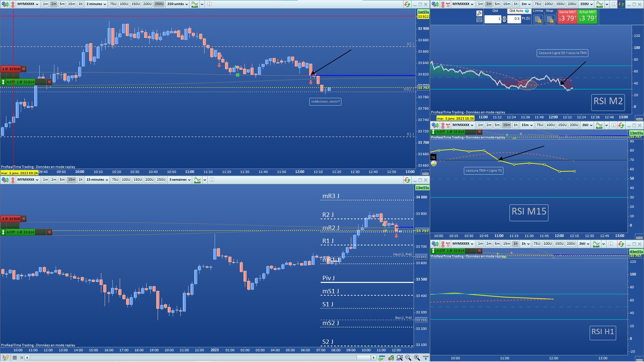Open the Qté Auto tab
Screen dimensions: 644x362
(x=516, y=11)
